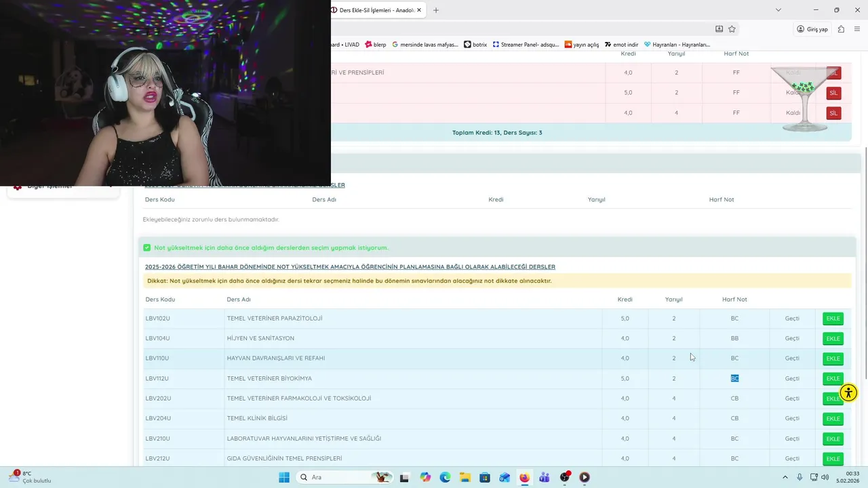
Task: Open Outlook from the taskbar
Action: click(505, 477)
